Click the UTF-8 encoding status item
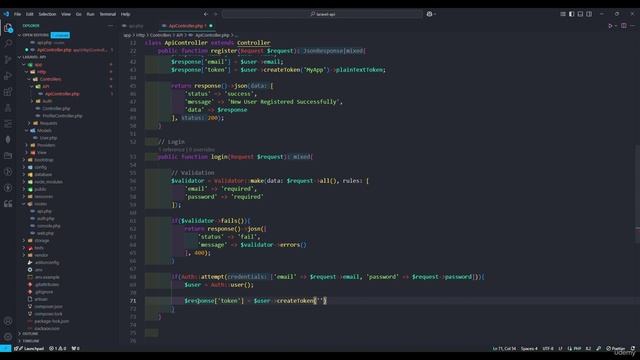Viewport: 640px width, 360px height. [548, 349]
